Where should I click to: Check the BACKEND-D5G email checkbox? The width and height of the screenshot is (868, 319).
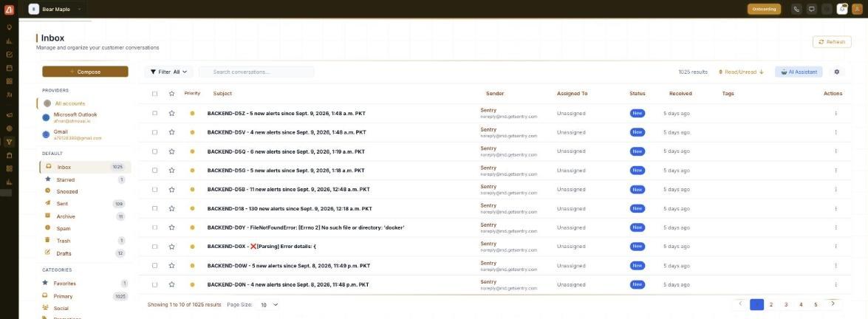coord(154,170)
